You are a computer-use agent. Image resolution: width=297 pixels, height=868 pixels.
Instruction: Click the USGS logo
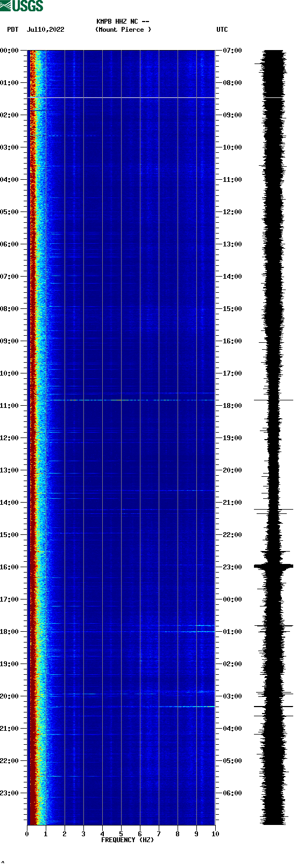22,6
